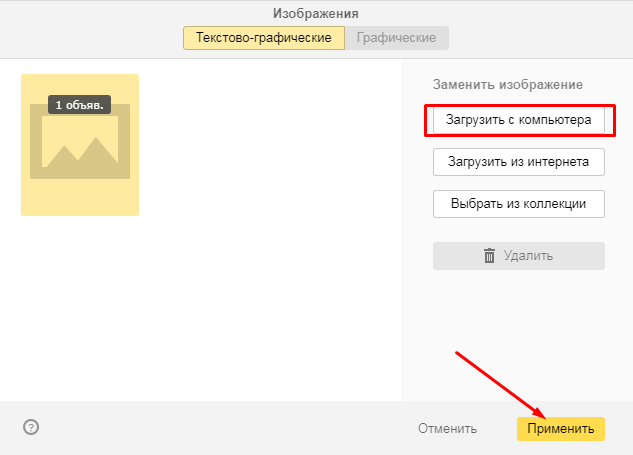The image size is (633, 455).
Task: Click the Изображения dialog title
Action: point(316,13)
